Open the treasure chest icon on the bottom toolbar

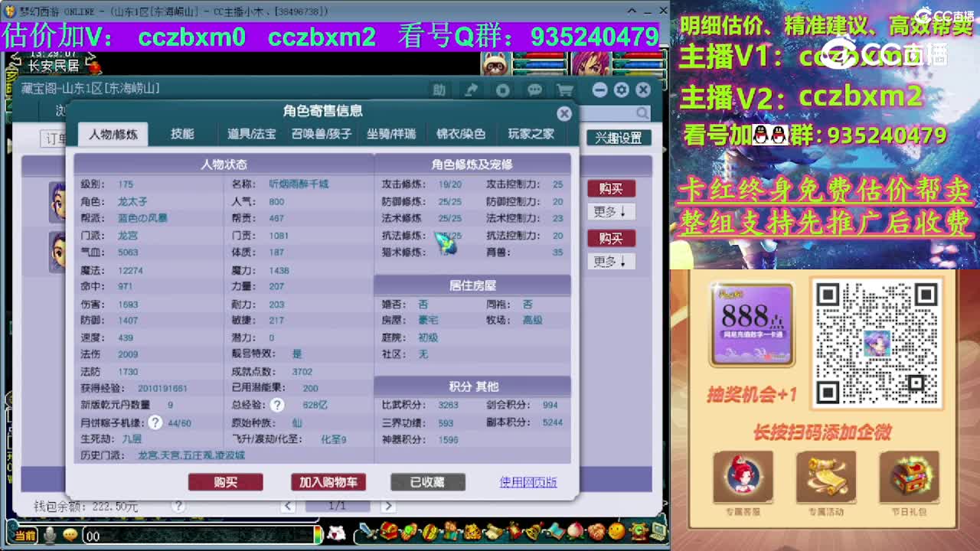click(387, 533)
